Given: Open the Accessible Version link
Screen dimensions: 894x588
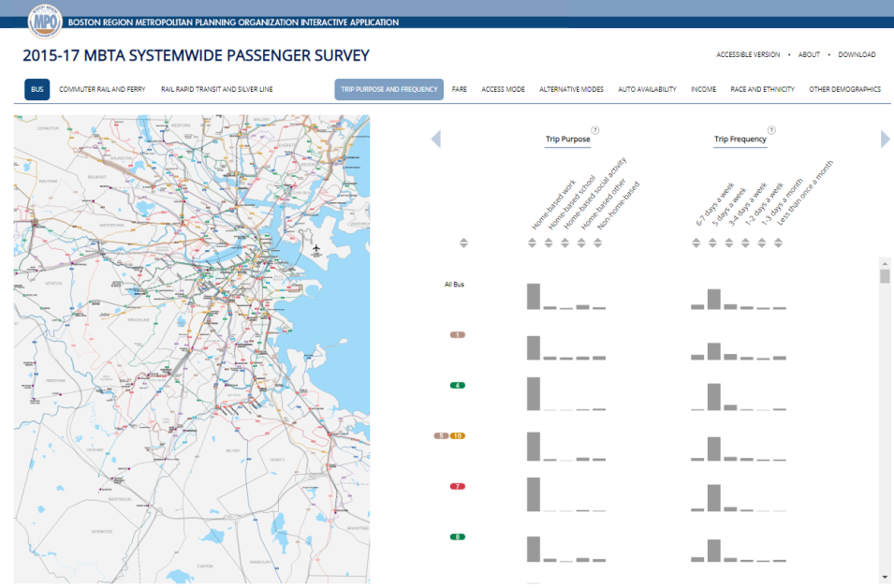Looking at the screenshot, I should 748,54.
